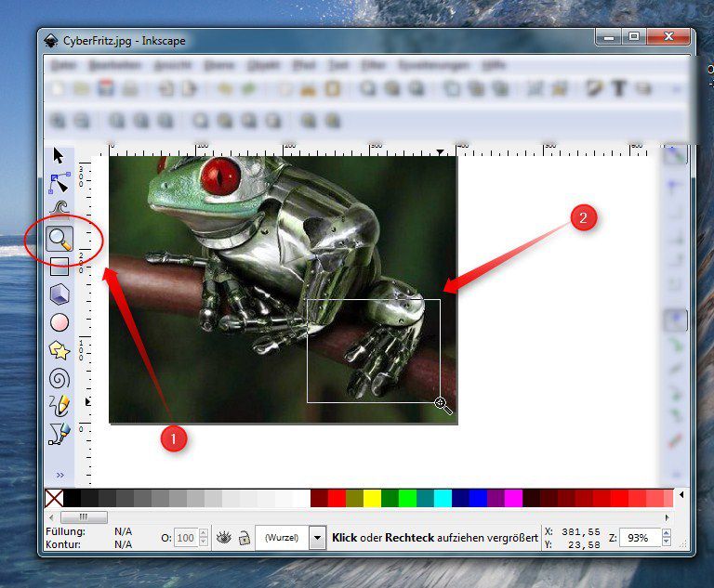
Task: Click the blurred New document icon
Action: coord(58,88)
